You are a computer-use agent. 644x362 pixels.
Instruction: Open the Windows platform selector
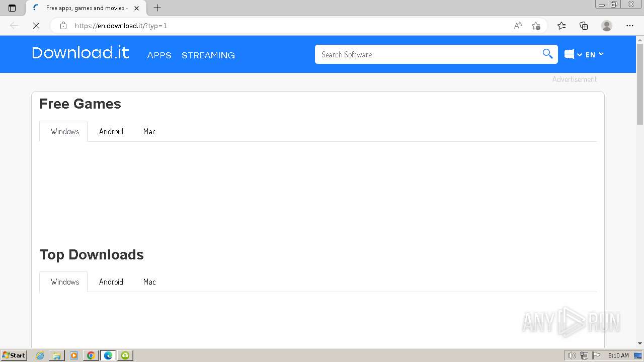[x=573, y=54]
